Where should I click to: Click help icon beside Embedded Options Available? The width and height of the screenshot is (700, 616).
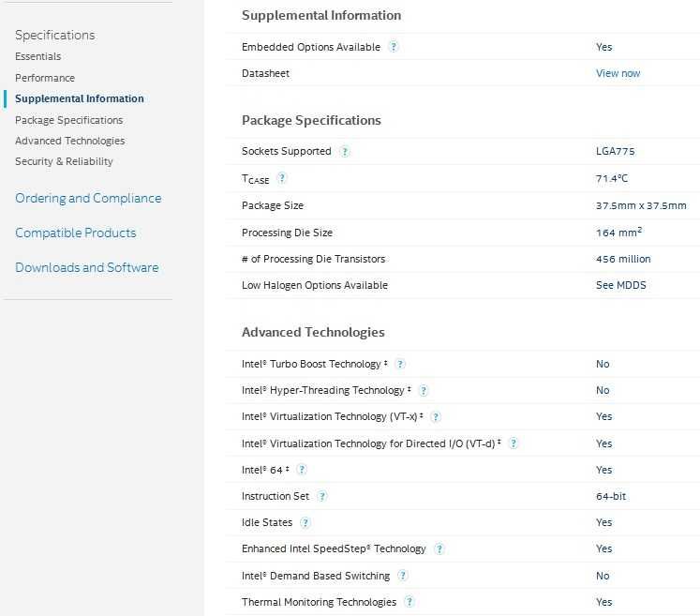[394, 47]
